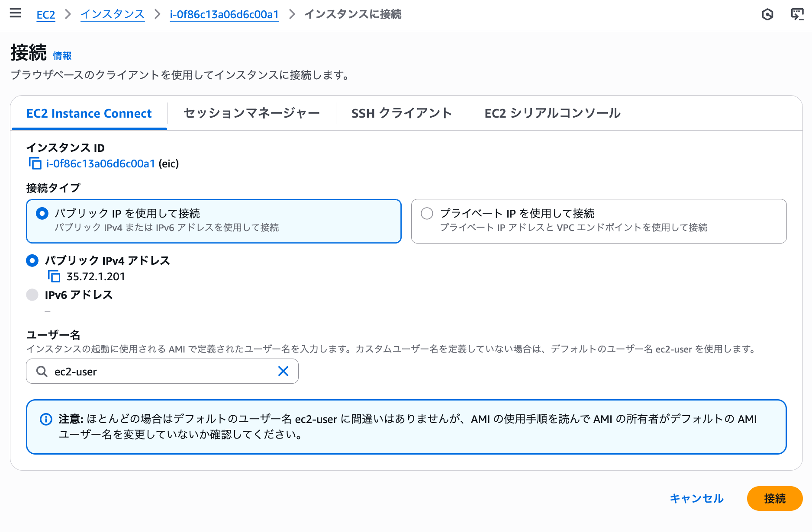Click the hexagon icon in the header

(x=767, y=15)
